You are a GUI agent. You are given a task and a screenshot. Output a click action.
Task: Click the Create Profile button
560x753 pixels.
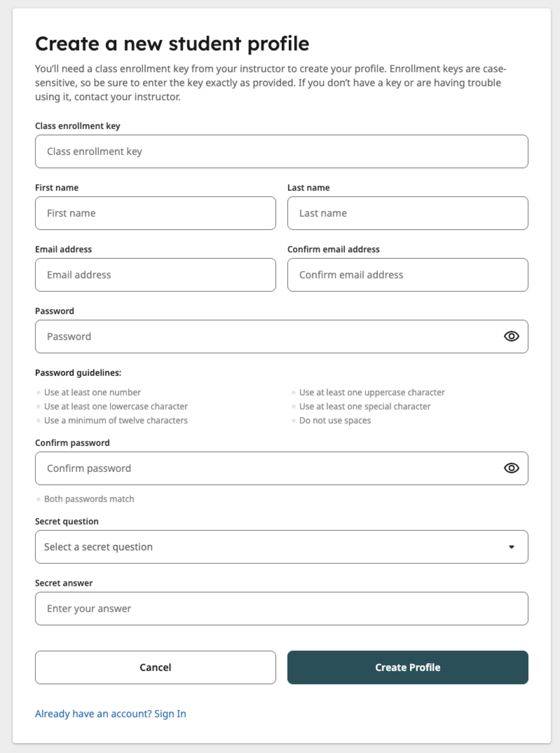[408, 667]
